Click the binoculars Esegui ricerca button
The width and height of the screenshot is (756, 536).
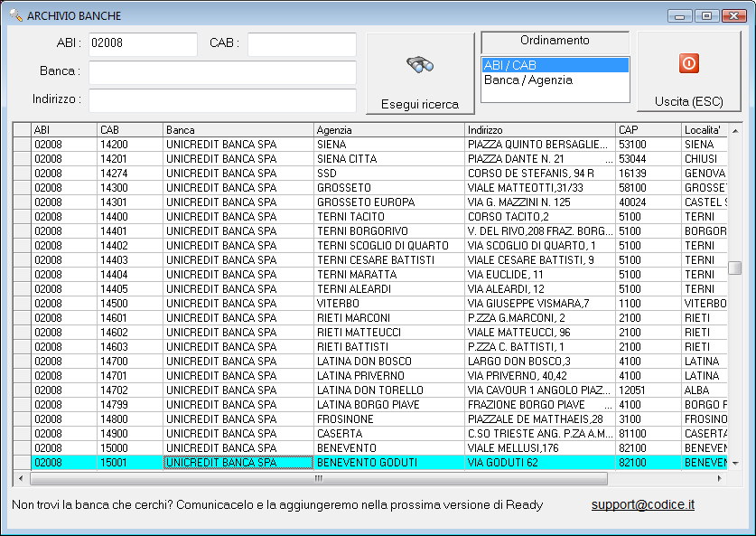[x=420, y=73]
